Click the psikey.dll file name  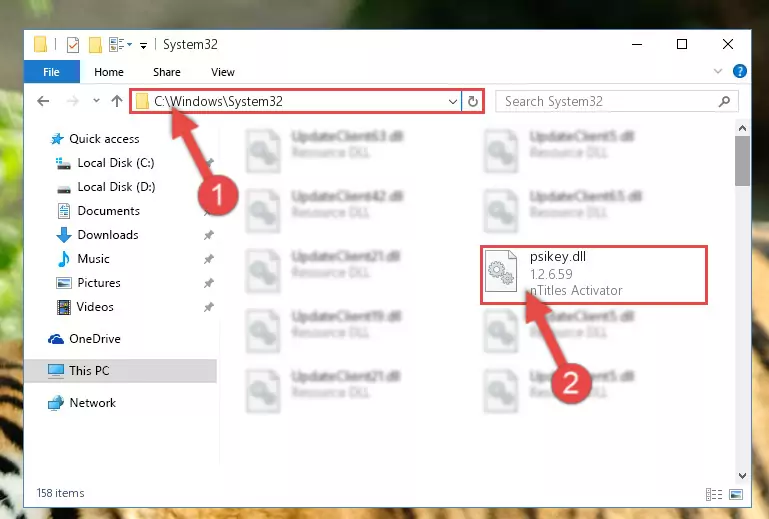[558, 257]
